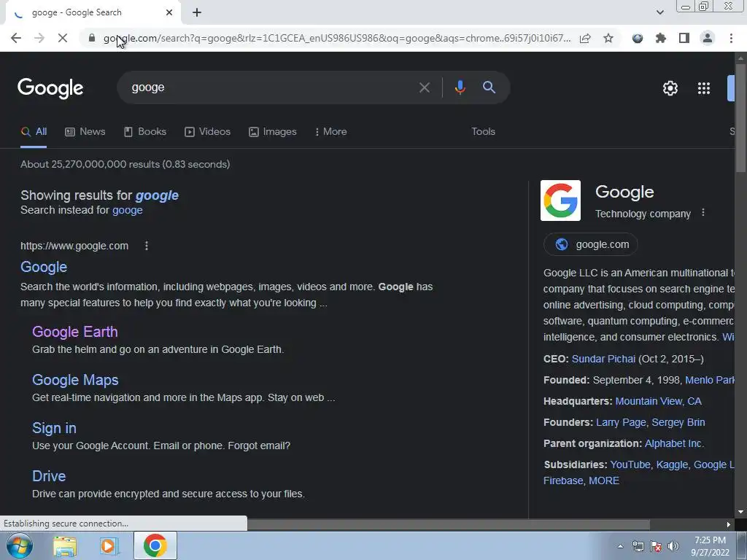This screenshot has width=747, height=560.
Task: Open the Google apps grid
Action: pos(704,88)
